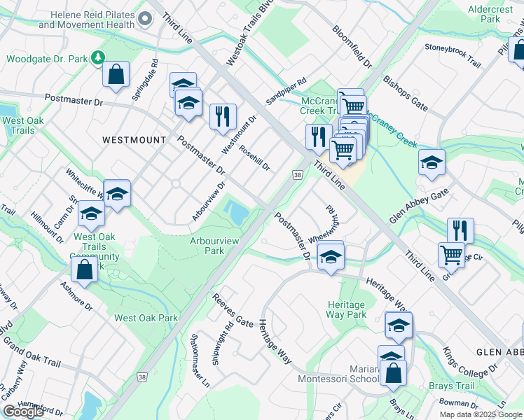Image resolution: width=524 pixels, height=420 pixels.
Task: Click the Helene Reid Pilates location pin
Action: (x=145, y=20)
